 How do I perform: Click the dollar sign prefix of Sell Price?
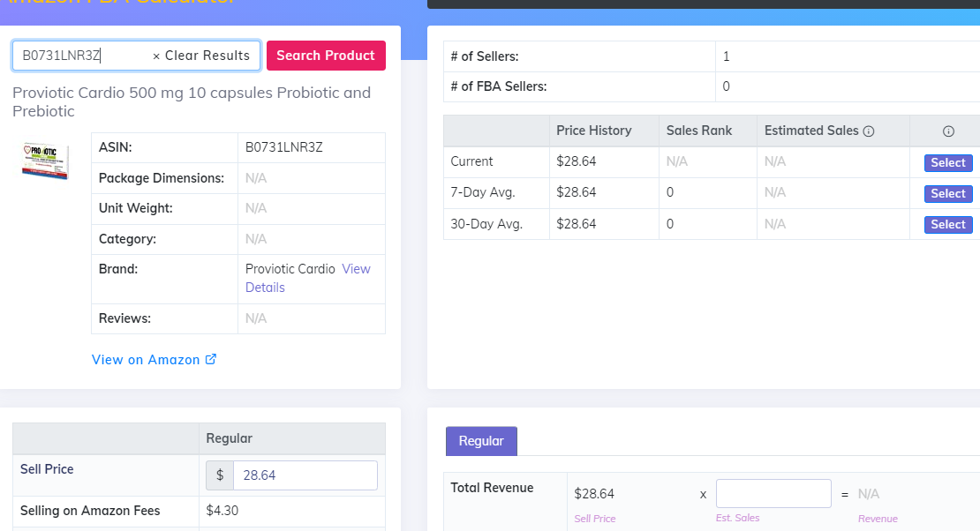tap(220, 475)
